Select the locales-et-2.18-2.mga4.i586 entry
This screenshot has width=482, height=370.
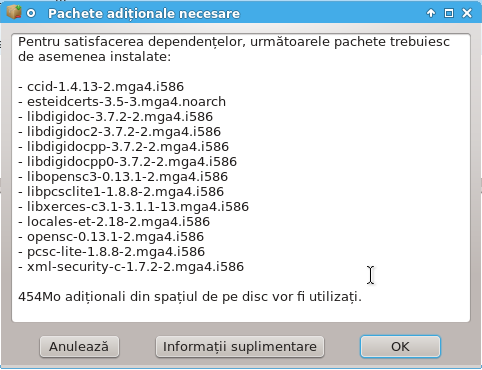[114, 222]
